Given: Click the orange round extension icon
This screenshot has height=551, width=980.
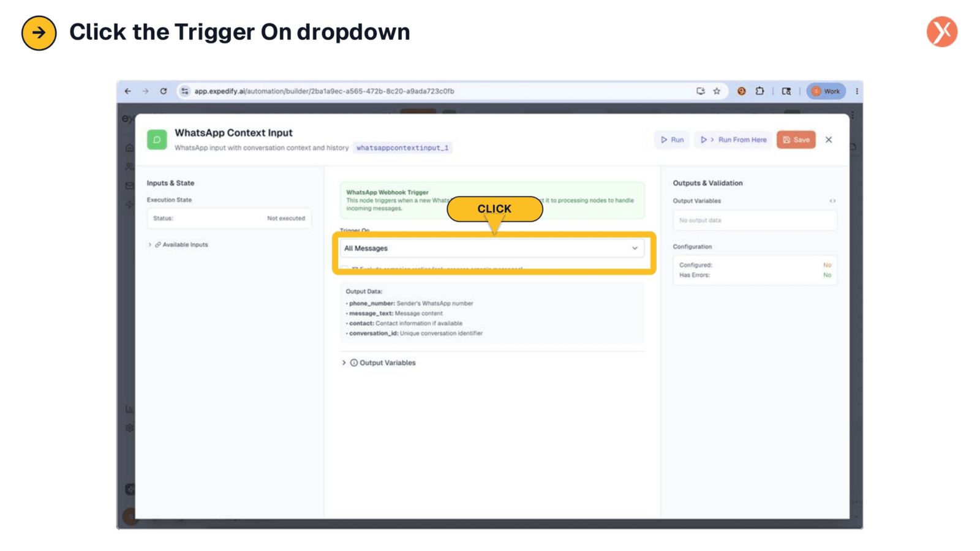Looking at the screenshot, I should pos(741,91).
